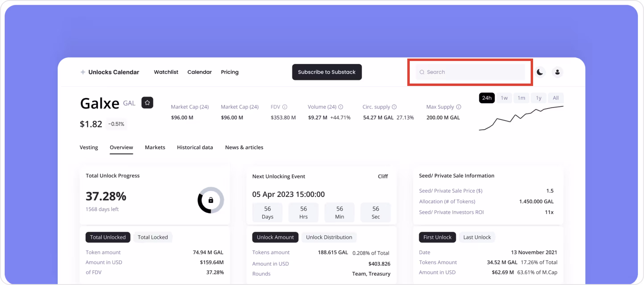Click the Seed/ Private Sale Price label
The image size is (644, 285).
tap(450, 190)
